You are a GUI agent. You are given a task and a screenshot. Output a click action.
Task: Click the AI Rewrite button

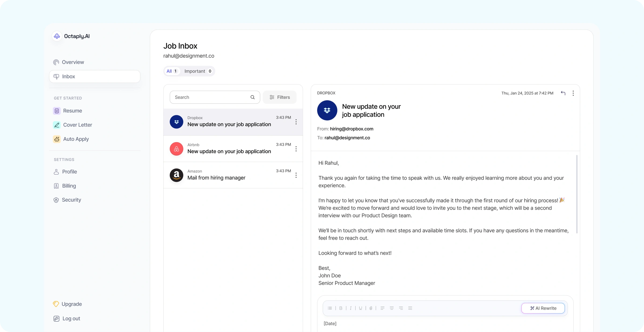pos(543,308)
